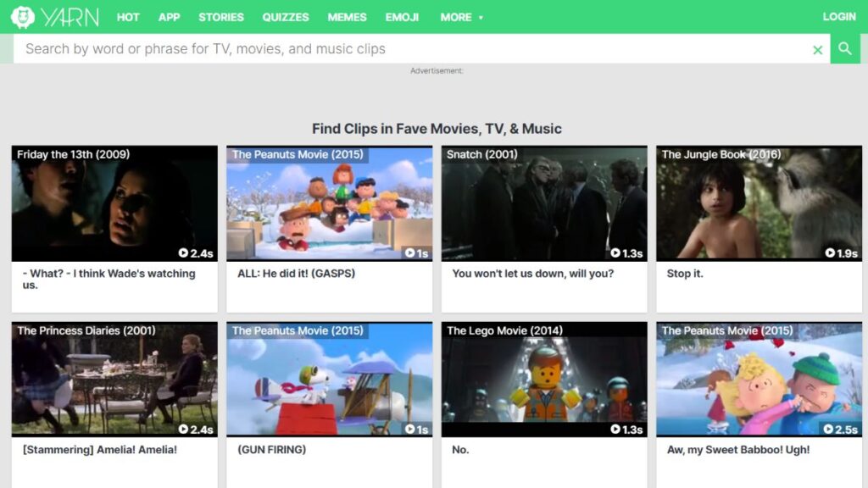This screenshot has height=488, width=868.
Task: Expand the MORE dropdown menu
Action: (461, 17)
